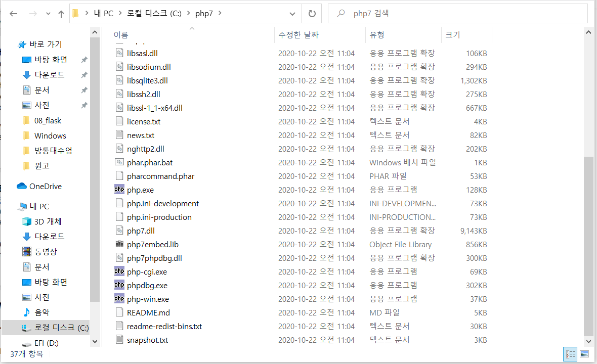597x364 pixels.
Task: Select file nghttp2.dll
Action: [x=145, y=149]
